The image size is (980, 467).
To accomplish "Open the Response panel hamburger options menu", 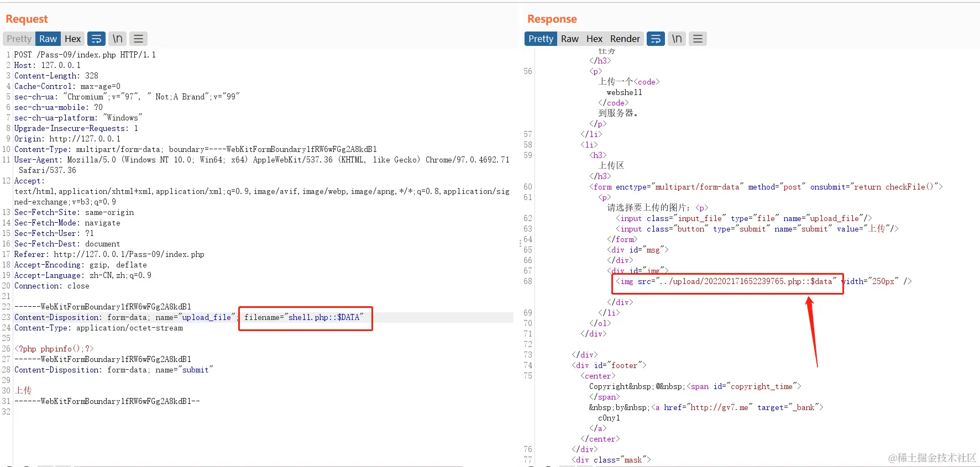I will pos(698,39).
